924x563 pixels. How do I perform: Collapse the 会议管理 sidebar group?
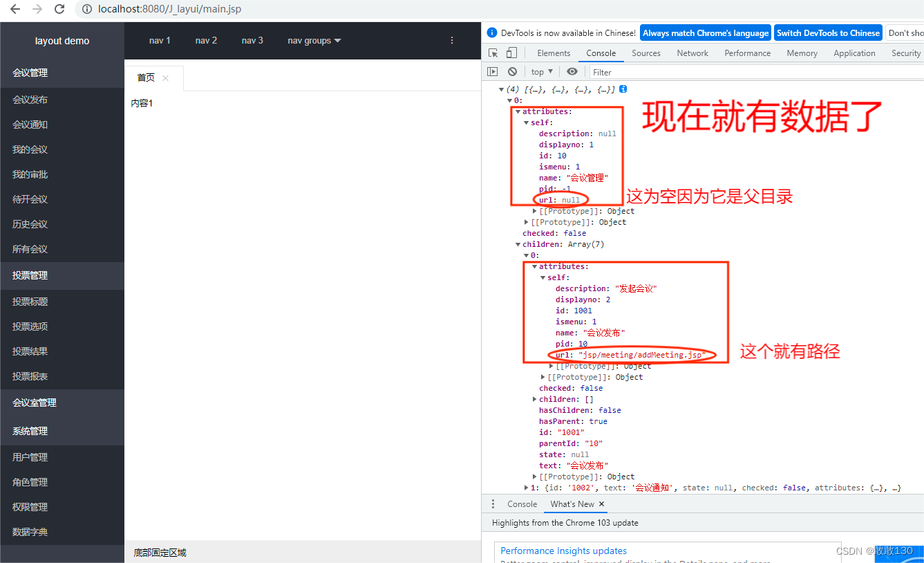coord(62,73)
